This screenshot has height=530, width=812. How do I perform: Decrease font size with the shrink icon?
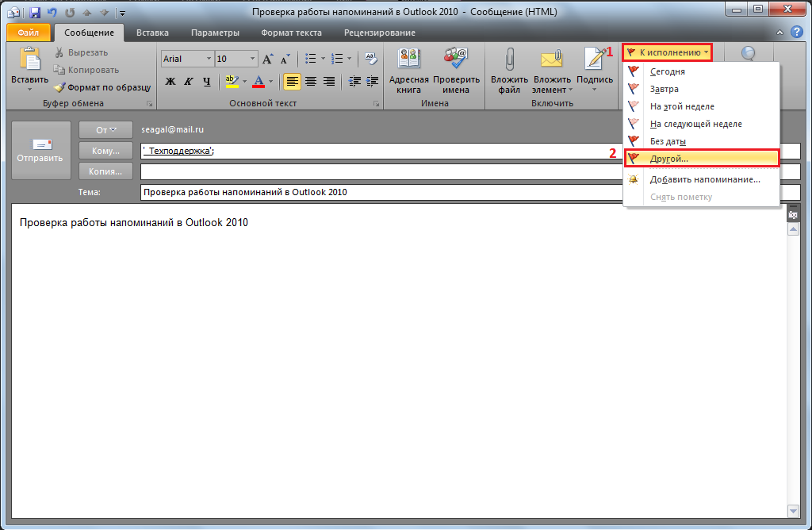tap(285, 59)
